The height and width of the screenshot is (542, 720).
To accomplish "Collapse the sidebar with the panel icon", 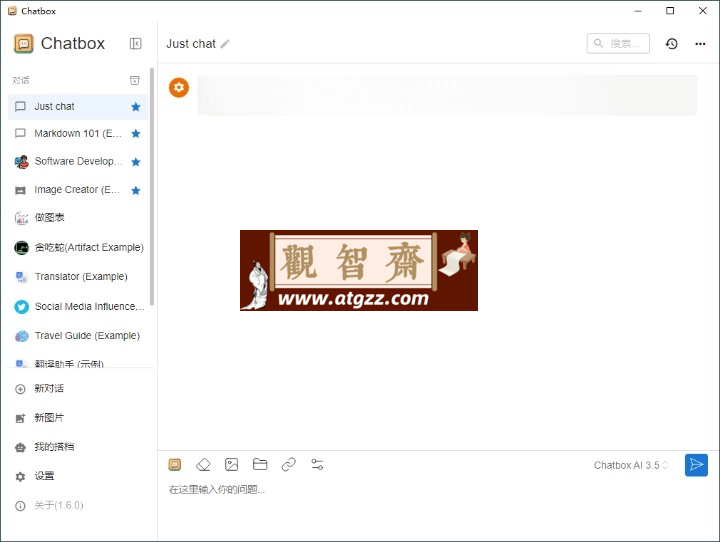I will [135, 44].
